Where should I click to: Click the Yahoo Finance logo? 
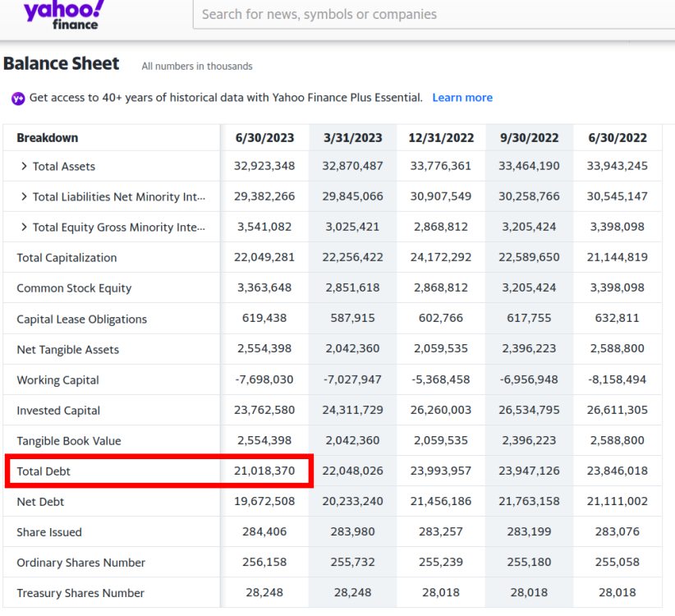pyautogui.click(x=65, y=15)
